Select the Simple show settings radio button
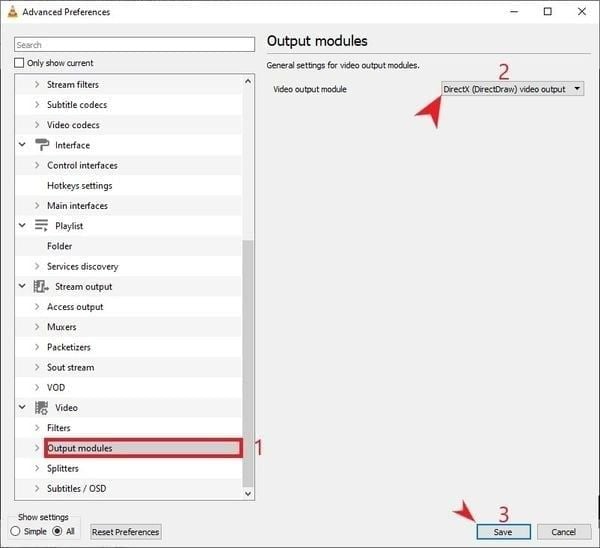Screen dimensions: 600x548 tap(17, 531)
